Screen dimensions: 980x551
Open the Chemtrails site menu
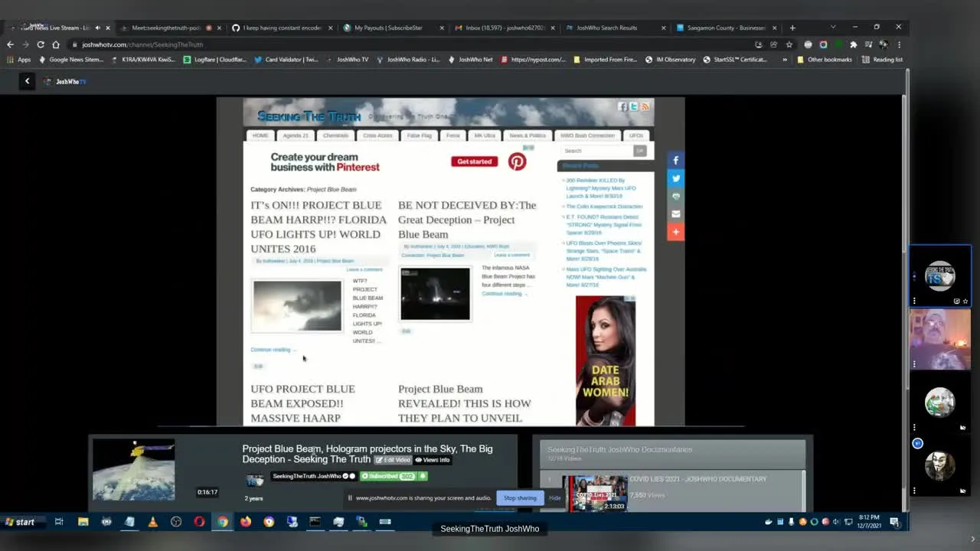click(335, 135)
